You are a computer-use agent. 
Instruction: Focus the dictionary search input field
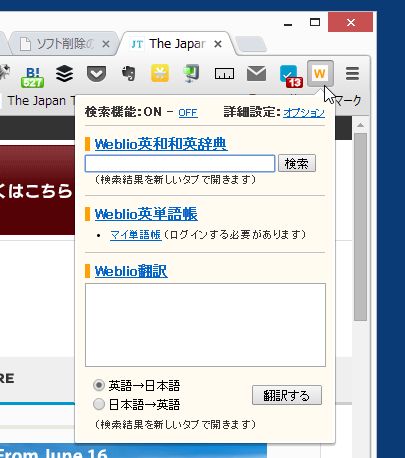click(180, 163)
